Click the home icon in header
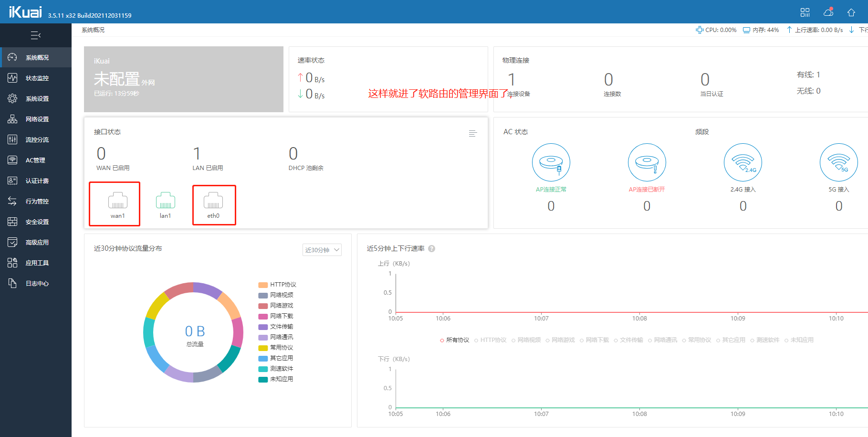Image resolution: width=868 pixels, height=437 pixels. coord(851,12)
